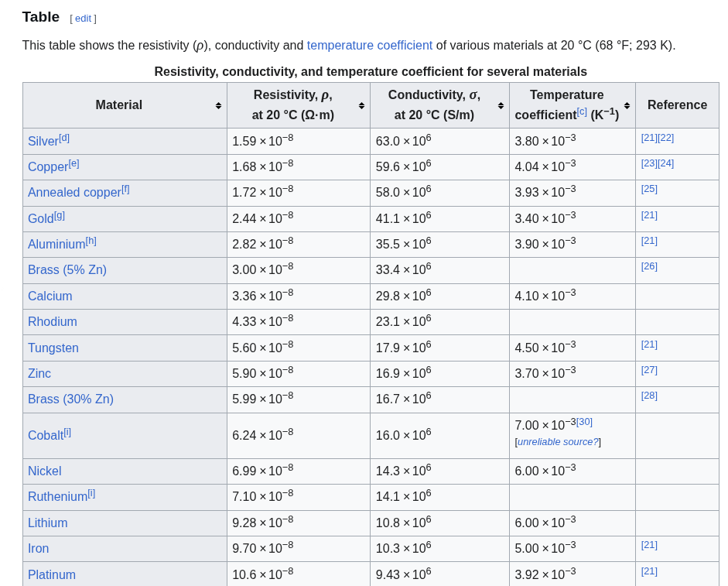Sort by Temperature coefficient column arrows
728x586 pixels.
point(627,105)
